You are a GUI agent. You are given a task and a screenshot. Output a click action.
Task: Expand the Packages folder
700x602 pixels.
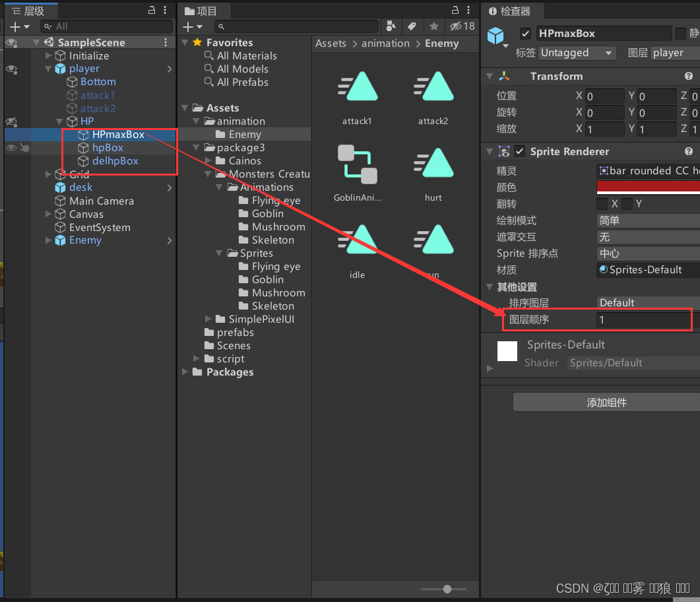[x=185, y=372]
